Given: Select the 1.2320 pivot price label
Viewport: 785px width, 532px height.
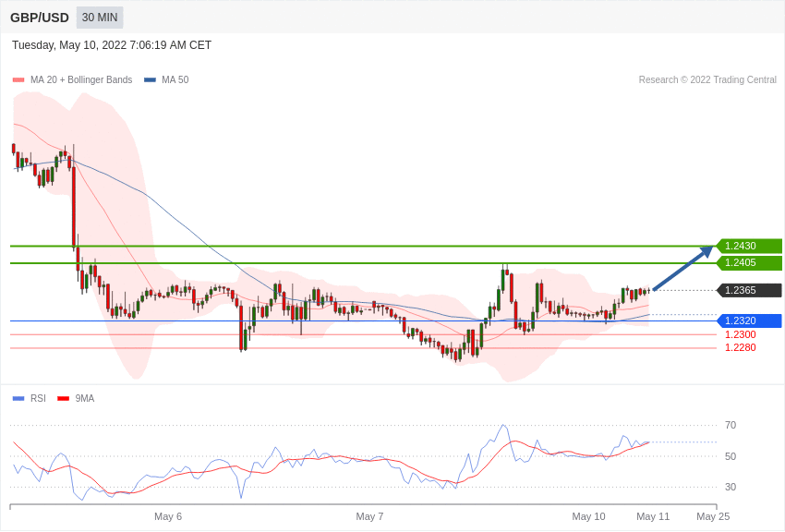Looking at the screenshot, I should (749, 320).
